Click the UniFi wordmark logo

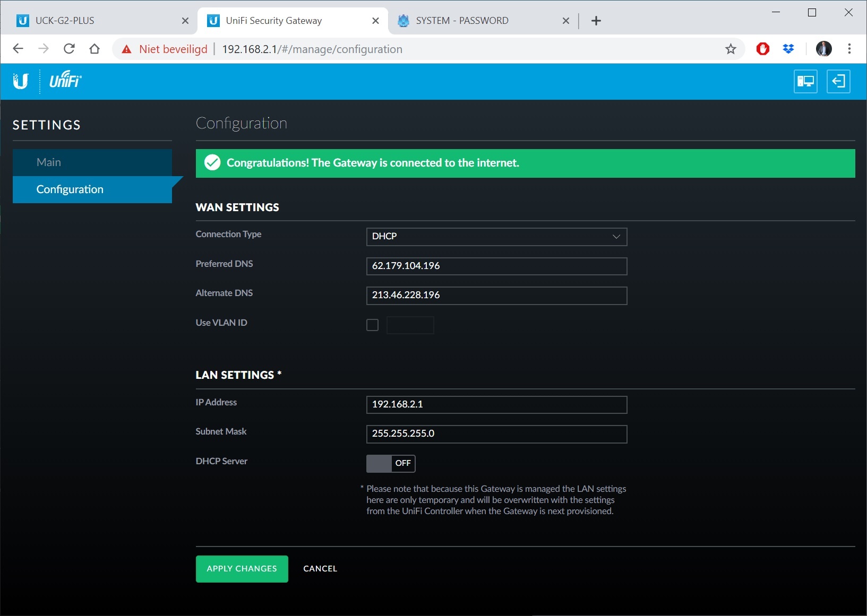pos(65,81)
